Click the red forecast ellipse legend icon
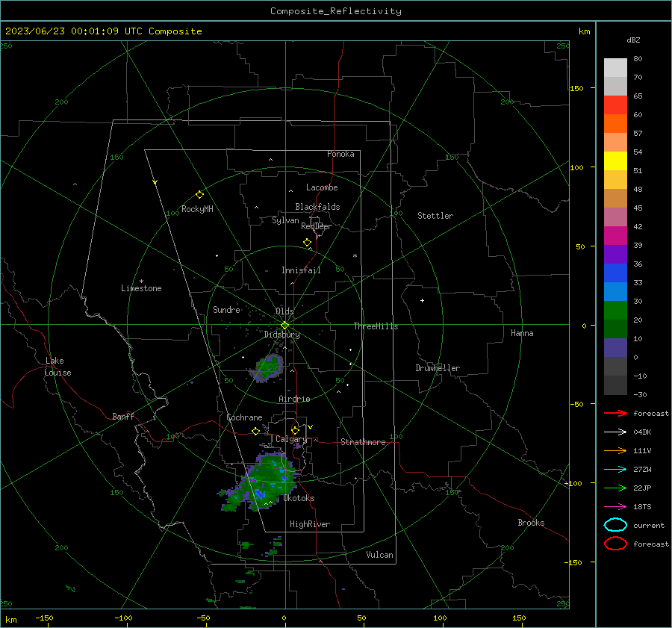 615,544
